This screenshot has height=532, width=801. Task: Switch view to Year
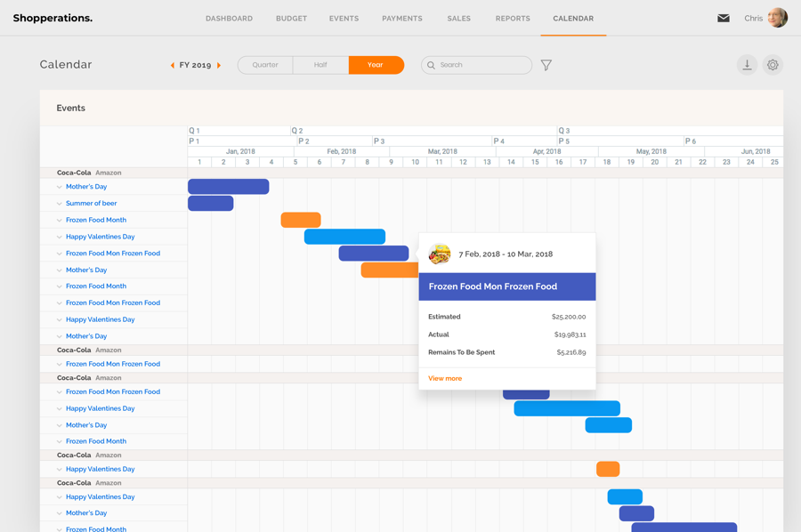tap(376, 65)
